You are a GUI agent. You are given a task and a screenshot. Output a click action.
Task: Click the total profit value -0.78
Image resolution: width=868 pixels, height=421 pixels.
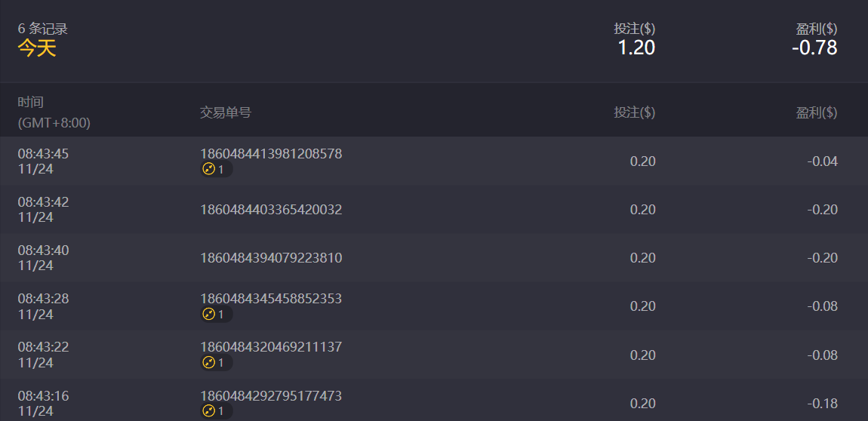click(814, 48)
